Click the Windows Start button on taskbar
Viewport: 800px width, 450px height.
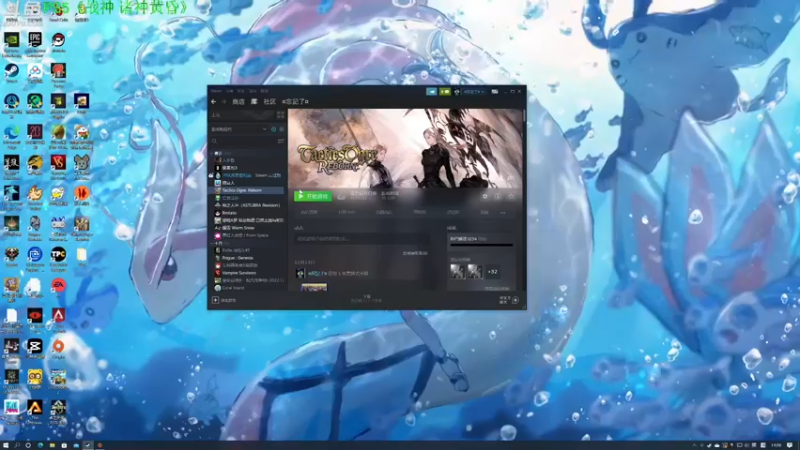tap(5, 445)
